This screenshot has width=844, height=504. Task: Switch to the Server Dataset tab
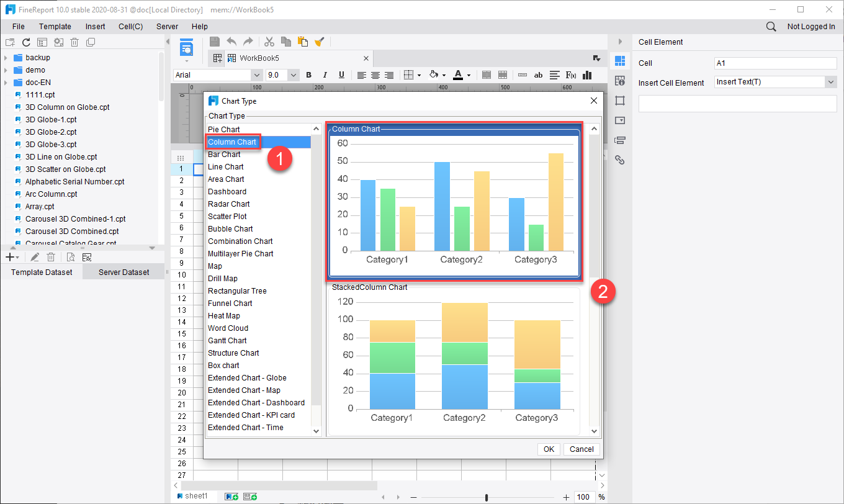click(x=123, y=271)
